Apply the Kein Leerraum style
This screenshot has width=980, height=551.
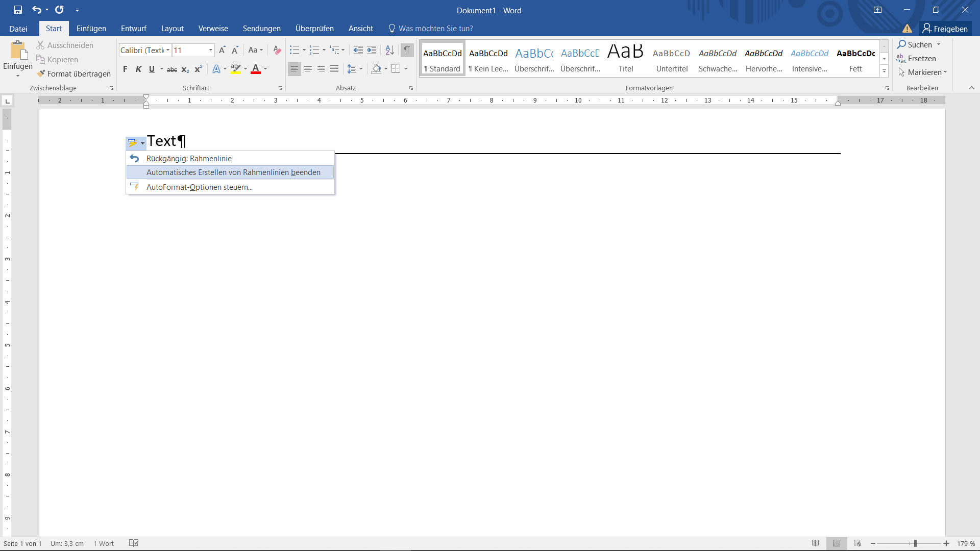[488, 59]
